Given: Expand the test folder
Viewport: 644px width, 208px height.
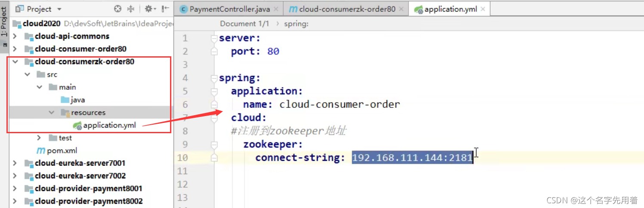Looking at the screenshot, I should click(x=39, y=138).
